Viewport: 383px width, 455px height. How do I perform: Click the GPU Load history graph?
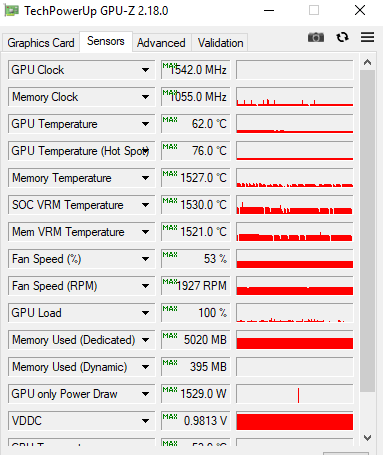coord(295,313)
